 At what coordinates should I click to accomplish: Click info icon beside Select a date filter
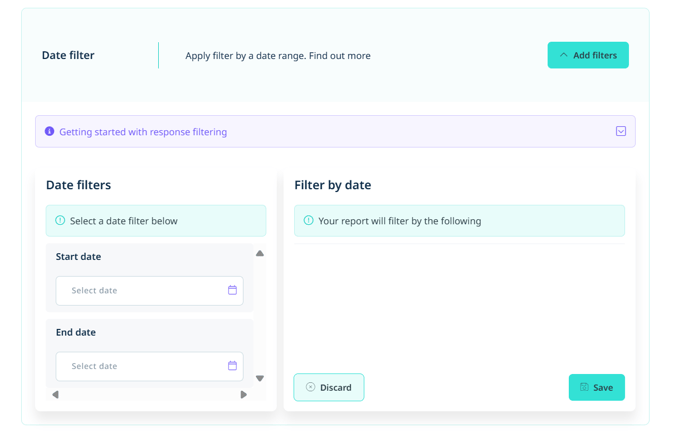(x=60, y=220)
